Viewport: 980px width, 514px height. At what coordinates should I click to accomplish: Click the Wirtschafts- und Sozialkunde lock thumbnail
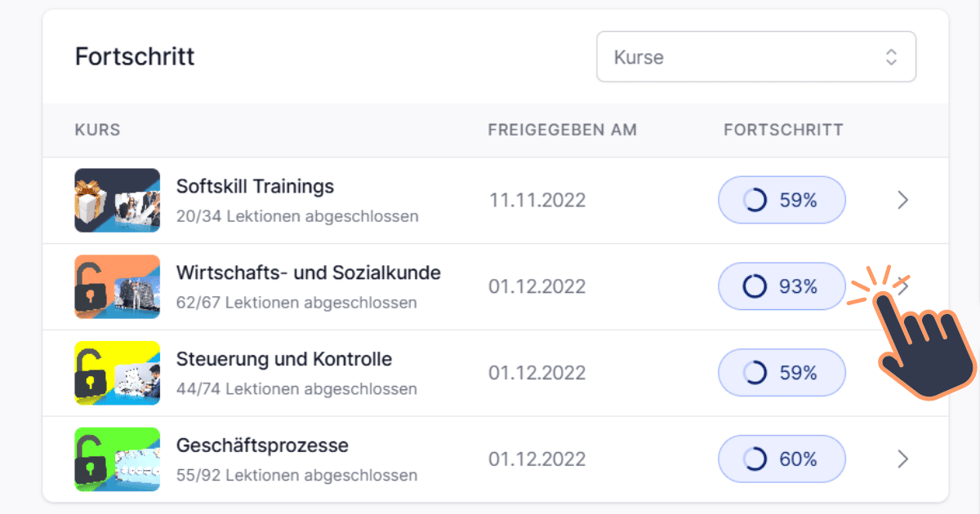(118, 287)
